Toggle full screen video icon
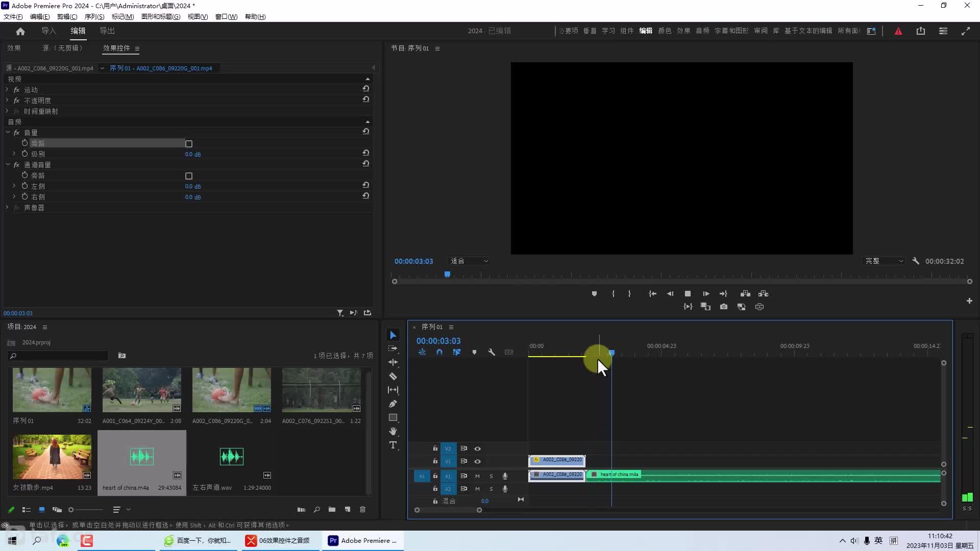Viewport: 980px width, 551px height. (966, 31)
